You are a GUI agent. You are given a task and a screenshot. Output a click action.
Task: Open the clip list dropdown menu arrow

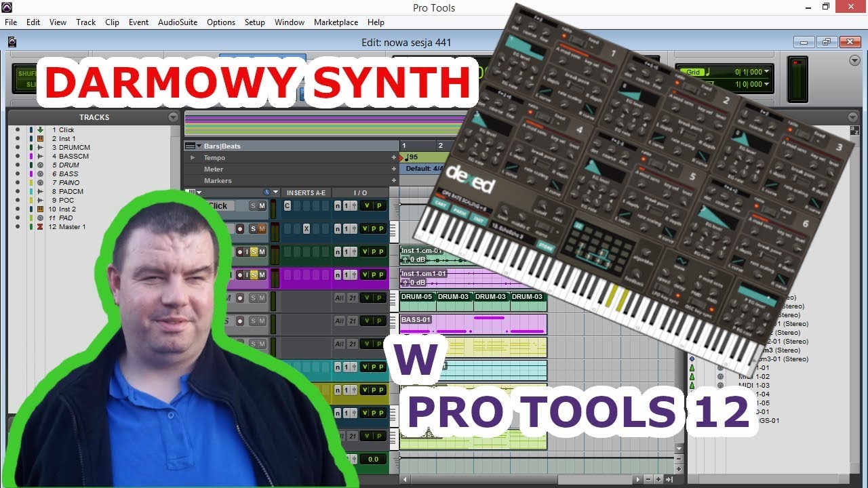tap(854, 117)
